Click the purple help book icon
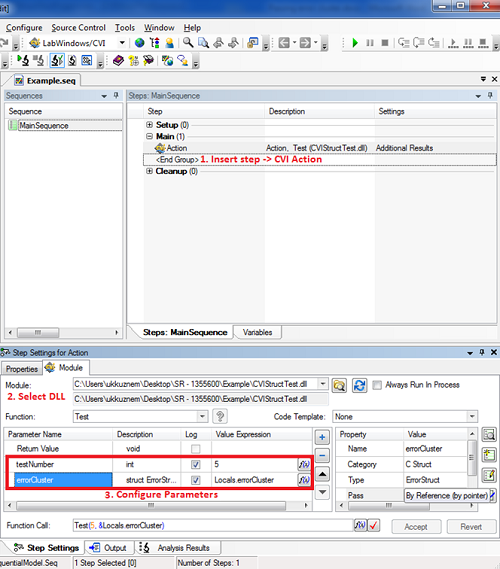The height and width of the screenshot is (569, 500). tap(118, 61)
